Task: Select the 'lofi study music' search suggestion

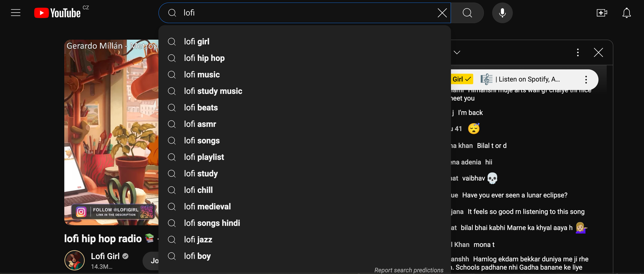Action: 213,91
